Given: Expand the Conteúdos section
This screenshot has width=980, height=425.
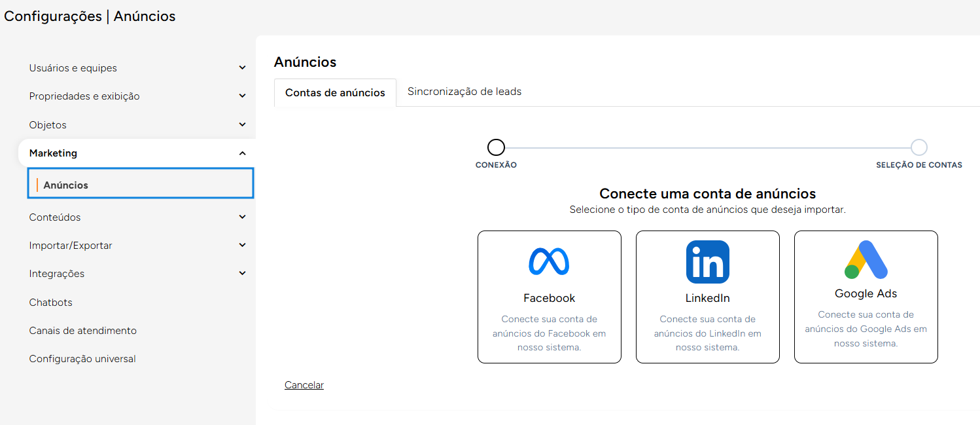Looking at the screenshot, I should (242, 217).
